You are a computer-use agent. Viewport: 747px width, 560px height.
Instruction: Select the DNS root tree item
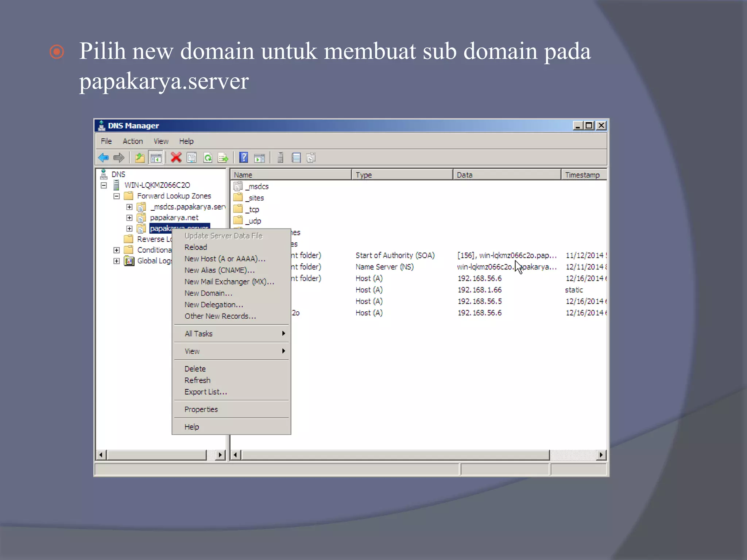(x=118, y=174)
